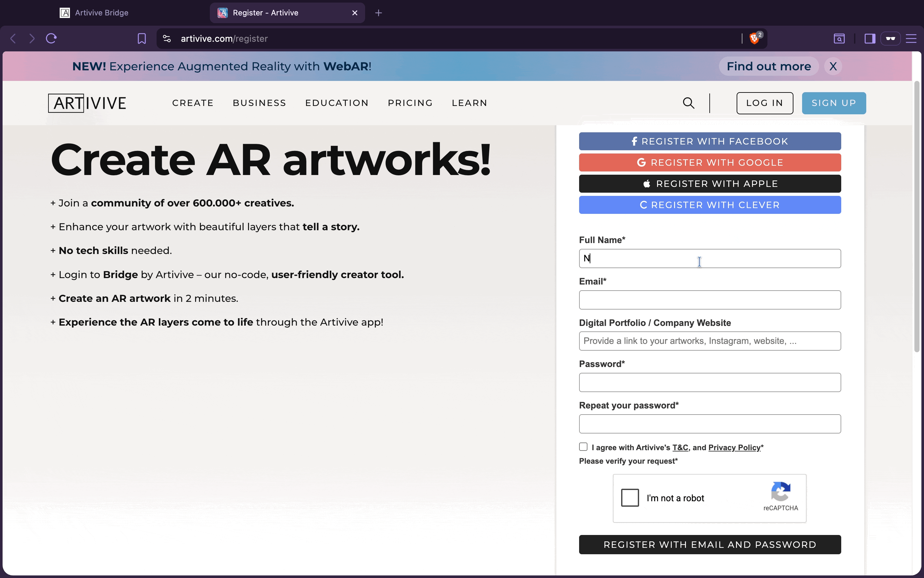The width and height of the screenshot is (924, 578).
Task: Open the T&C link
Action: click(680, 448)
